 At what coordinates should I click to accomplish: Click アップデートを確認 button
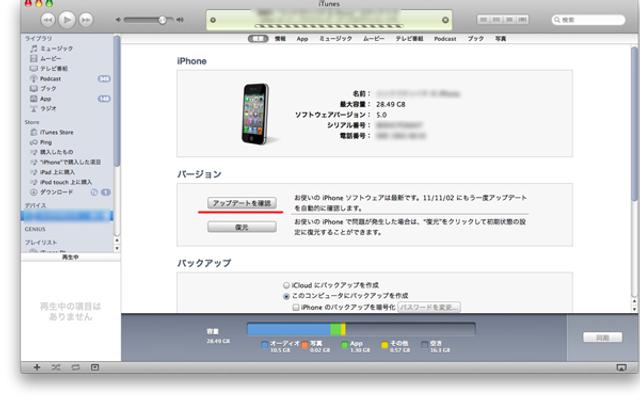pyautogui.click(x=242, y=203)
